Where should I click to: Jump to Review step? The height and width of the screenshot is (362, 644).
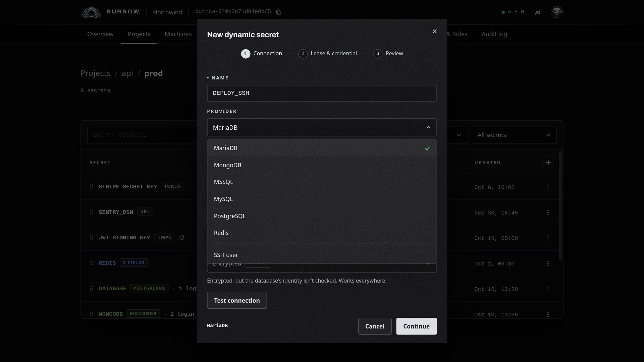[388, 54]
